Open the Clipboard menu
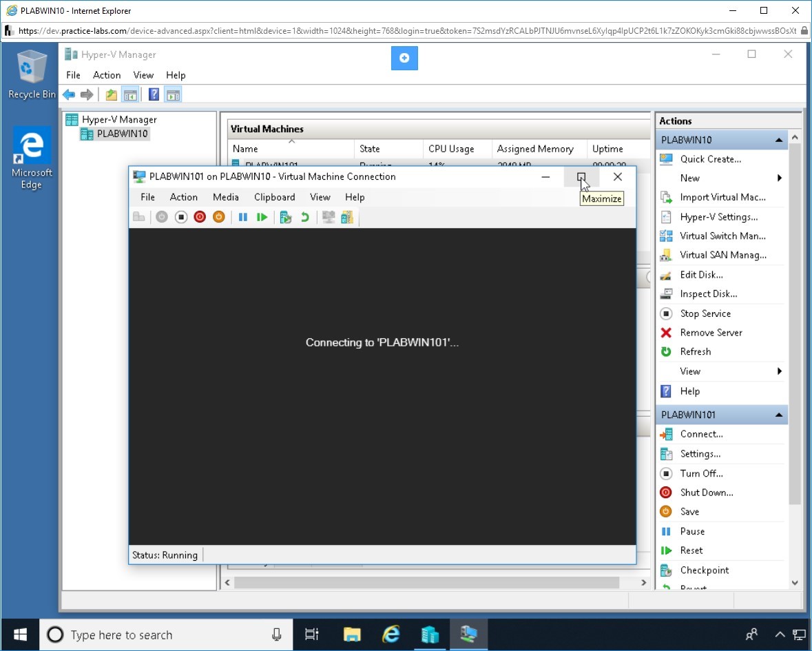This screenshot has width=812, height=651. [x=275, y=197]
